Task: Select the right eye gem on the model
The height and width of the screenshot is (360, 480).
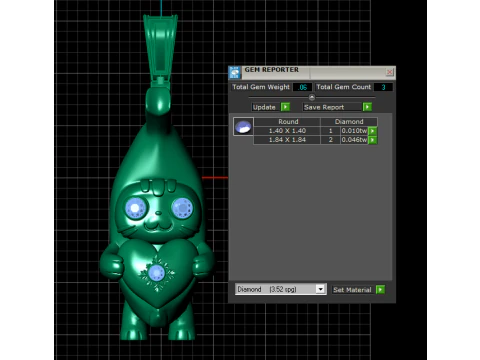Action: point(182,208)
